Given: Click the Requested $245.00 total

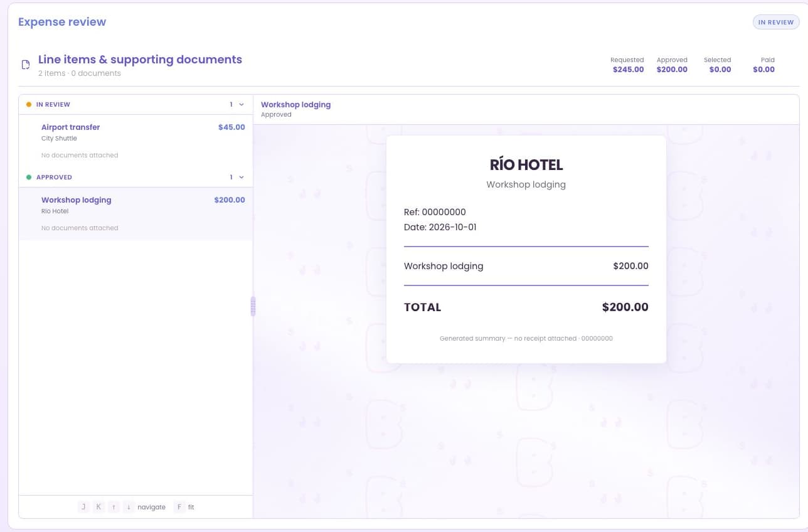Looking at the screenshot, I should pyautogui.click(x=627, y=65).
